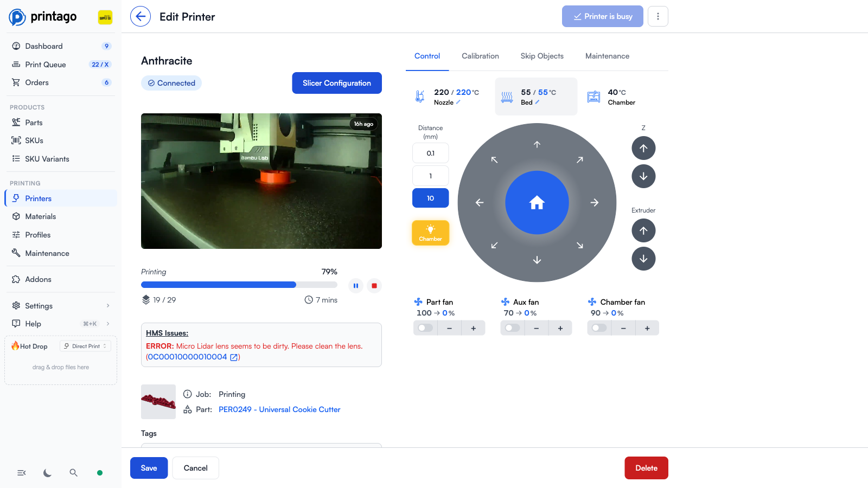Open PERO249 Universal Cookie Cutter part link
The height and width of the screenshot is (488, 868).
click(279, 409)
